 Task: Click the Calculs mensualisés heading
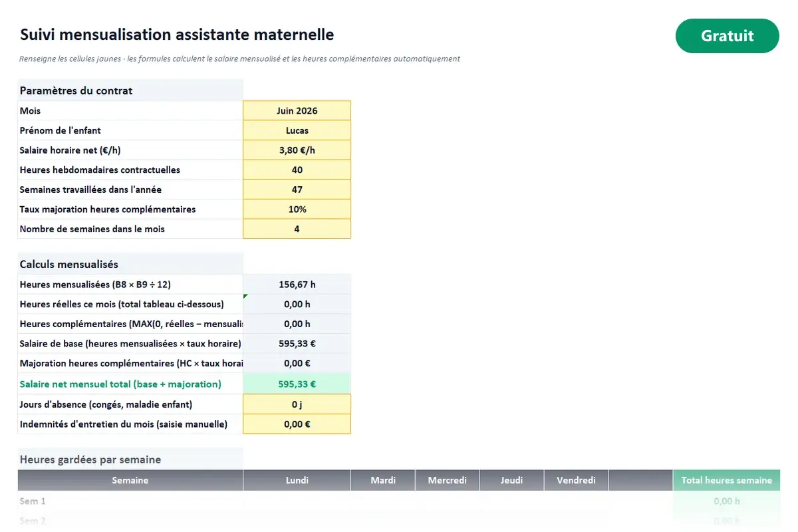click(69, 264)
